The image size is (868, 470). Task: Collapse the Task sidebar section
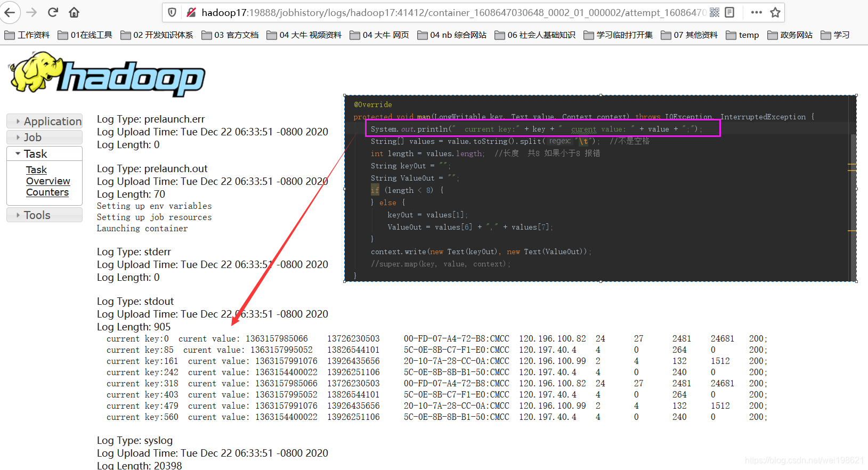pyautogui.click(x=45, y=154)
